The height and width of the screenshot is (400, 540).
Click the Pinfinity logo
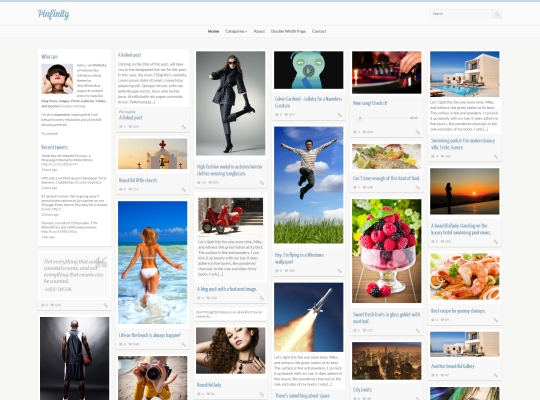53,14
